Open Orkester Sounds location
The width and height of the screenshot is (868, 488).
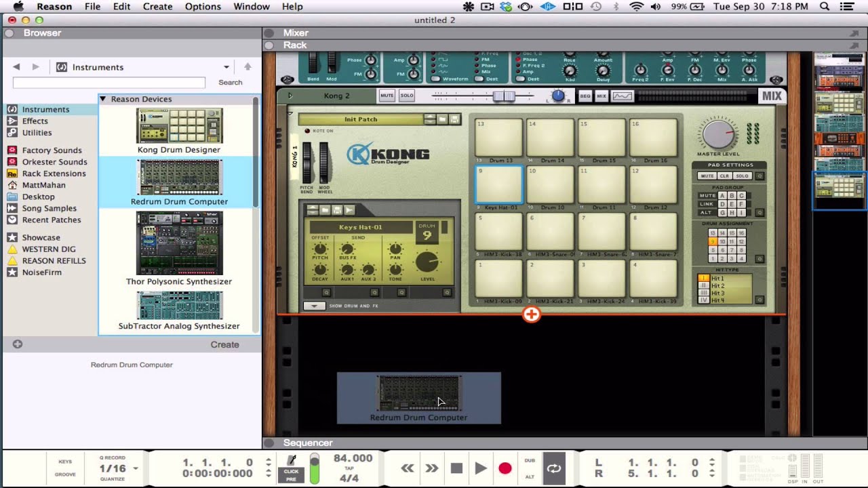click(54, 162)
